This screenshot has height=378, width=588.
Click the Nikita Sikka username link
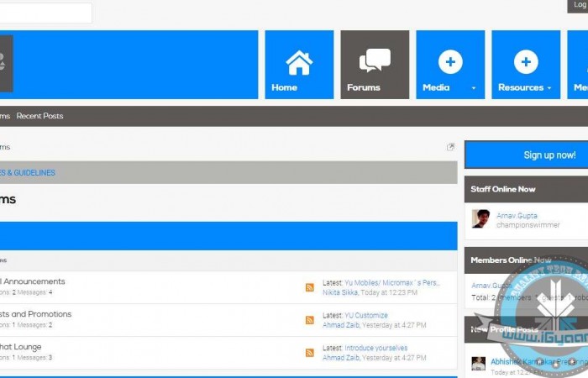pyautogui.click(x=340, y=292)
